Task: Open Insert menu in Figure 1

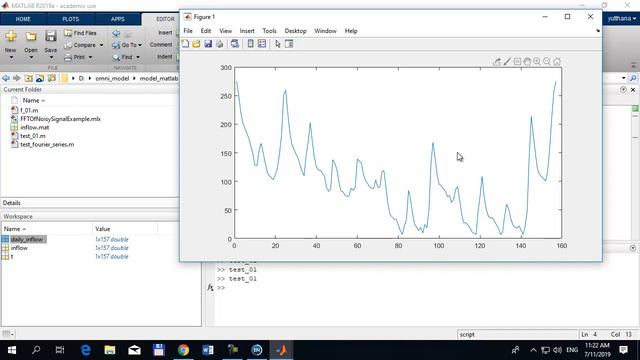Action: point(247,31)
